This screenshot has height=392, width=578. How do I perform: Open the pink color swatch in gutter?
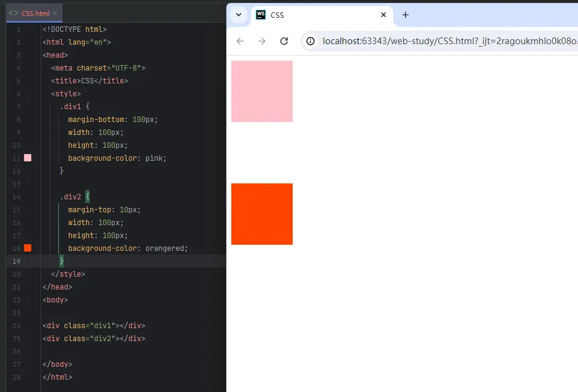point(28,158)
